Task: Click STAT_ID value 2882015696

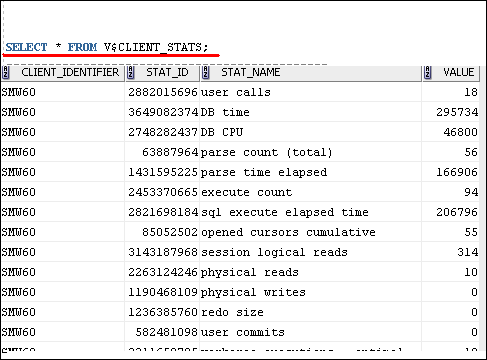Action: click(163, 92)
